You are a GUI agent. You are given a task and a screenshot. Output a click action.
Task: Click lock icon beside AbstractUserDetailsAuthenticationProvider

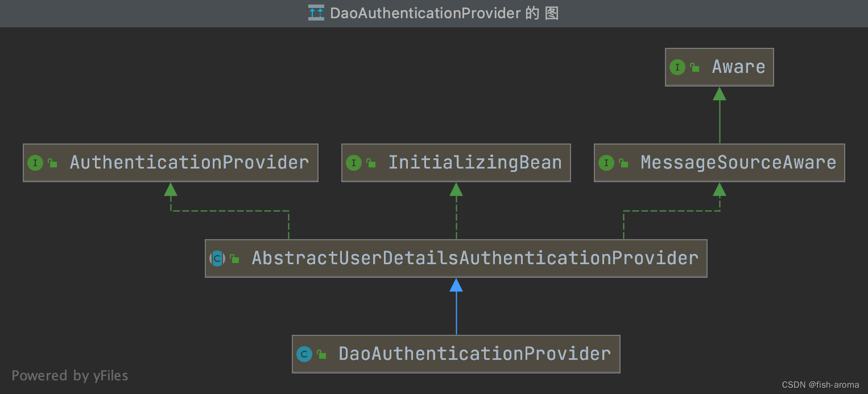coord(234,259)
